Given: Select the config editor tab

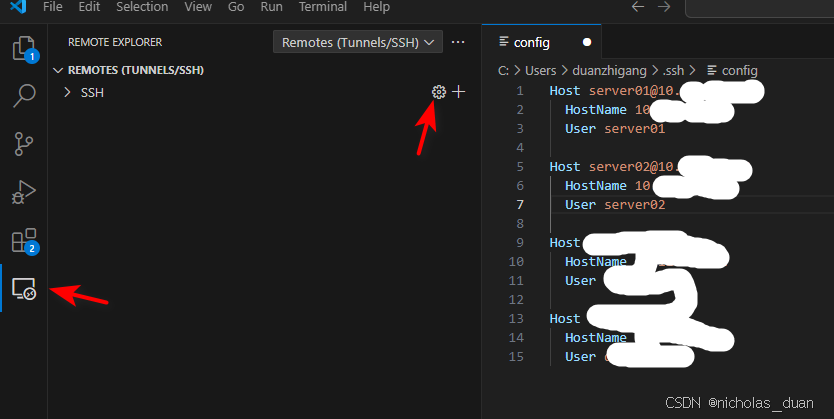Looking at the screenshot, I should tap(541, 42).
